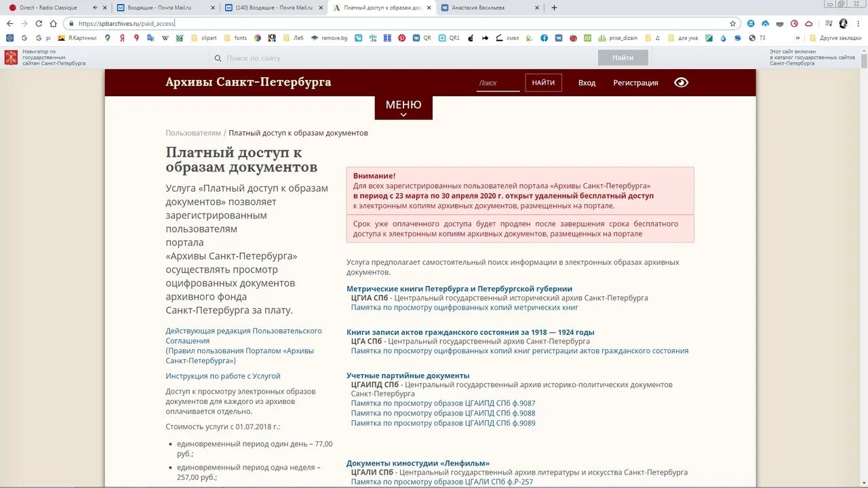Image resolution: width=868 pixels, height=488 pixels.
Task: Open the Google Translate bookmark icon
Action: click(x=150, y=38)
